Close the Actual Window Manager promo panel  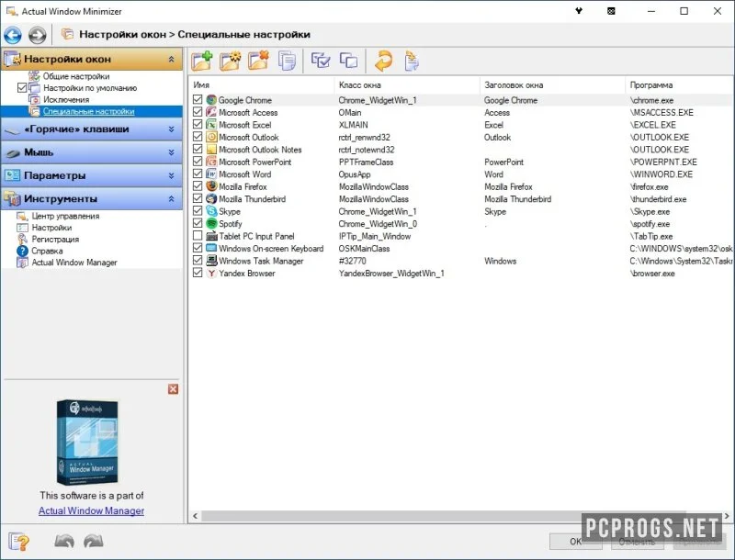(173, 389)
